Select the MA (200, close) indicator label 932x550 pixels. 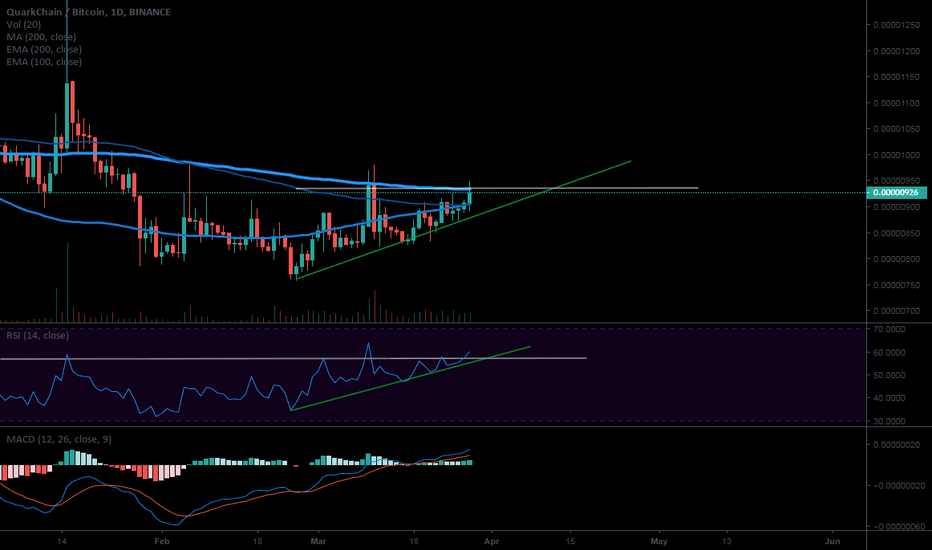(x=41, y=37)
